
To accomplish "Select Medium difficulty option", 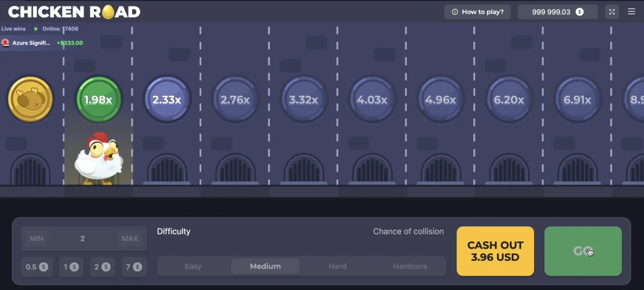I will 265,266.
